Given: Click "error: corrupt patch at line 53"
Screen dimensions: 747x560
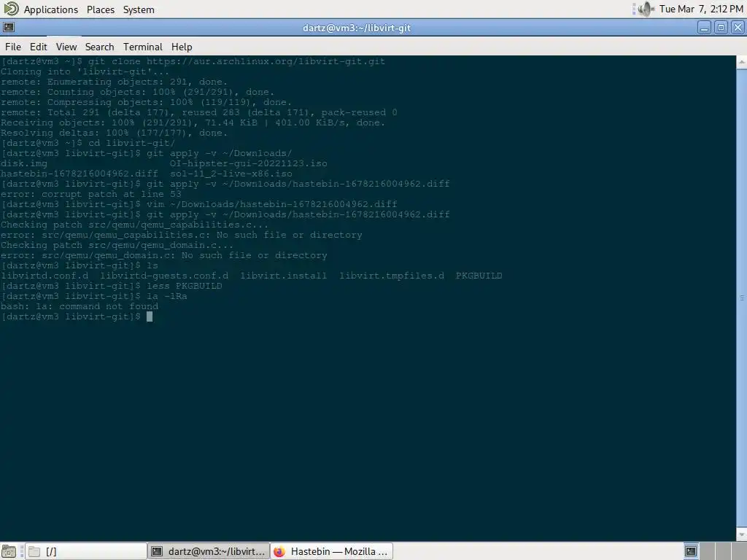Looking at the screenshot, I should click(x=91, y=194).
